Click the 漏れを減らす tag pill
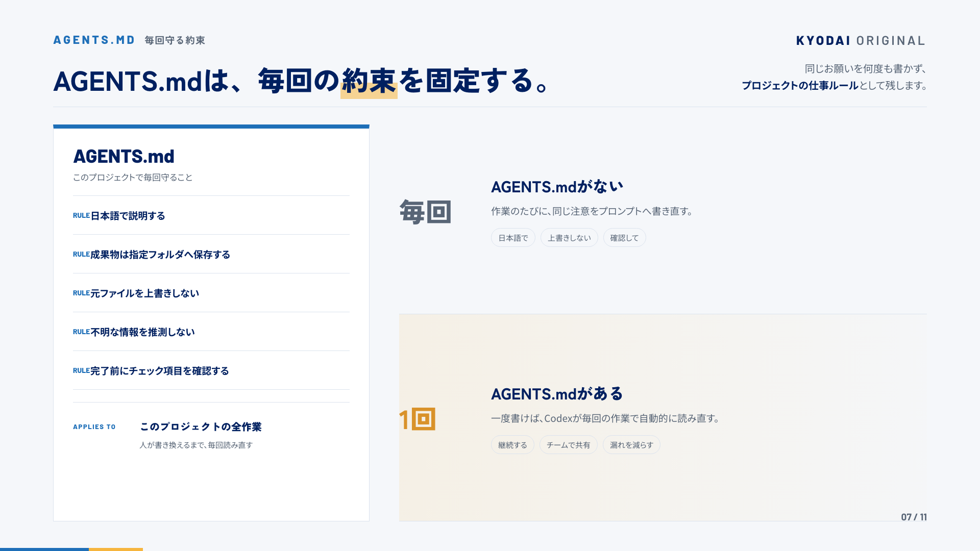 [x=631, y=445]
